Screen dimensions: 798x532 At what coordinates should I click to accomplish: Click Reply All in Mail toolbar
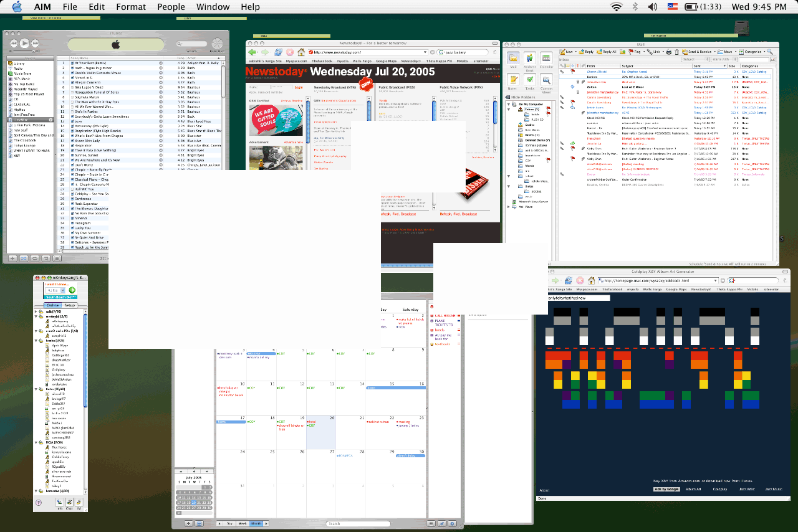[x=606, y=52]
